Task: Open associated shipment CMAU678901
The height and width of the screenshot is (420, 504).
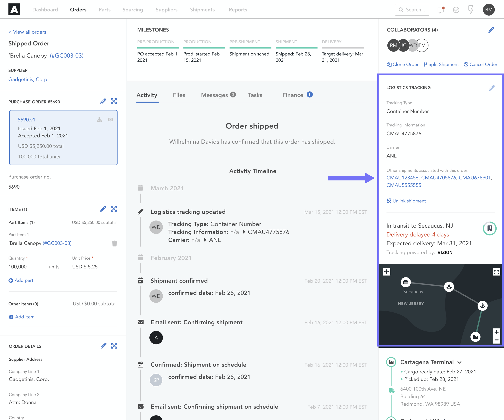Action: (x=475, y=178)
